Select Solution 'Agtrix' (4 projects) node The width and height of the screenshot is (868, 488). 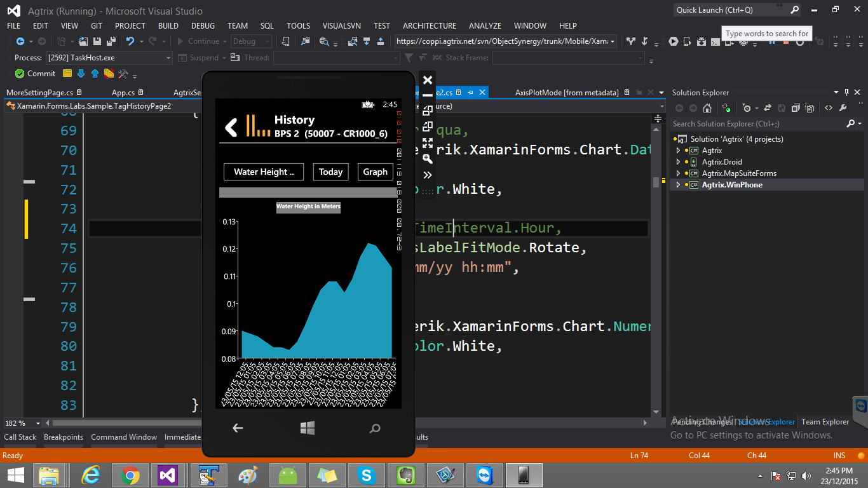[x=736, y=139]
